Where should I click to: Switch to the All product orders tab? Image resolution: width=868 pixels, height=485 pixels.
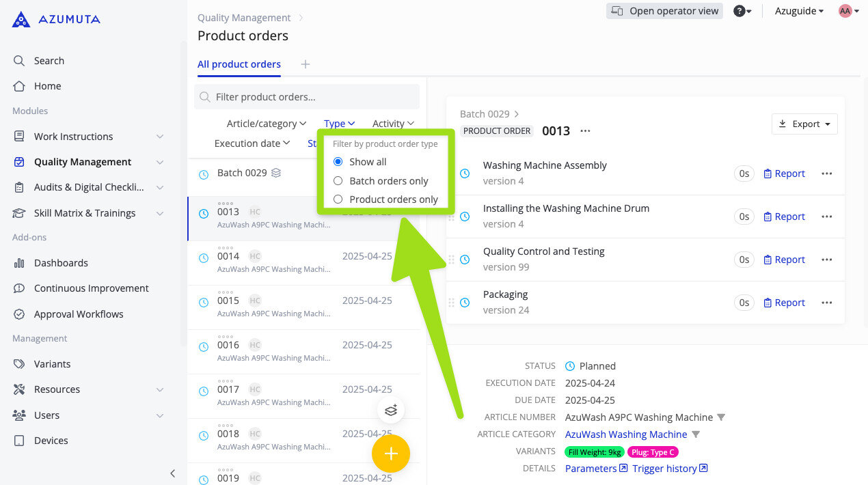pyautogui.click(x=239, y=64)
